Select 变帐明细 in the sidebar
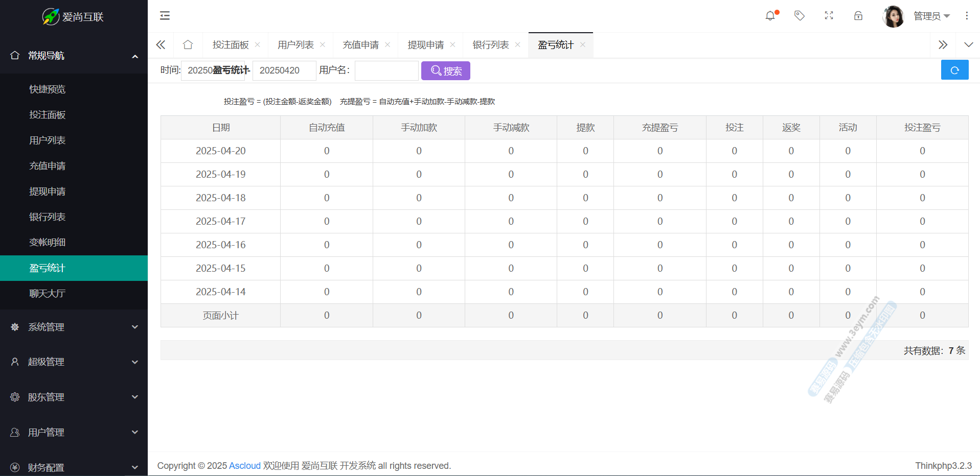Viewport: 980px width, 476px height. (48, 243)
